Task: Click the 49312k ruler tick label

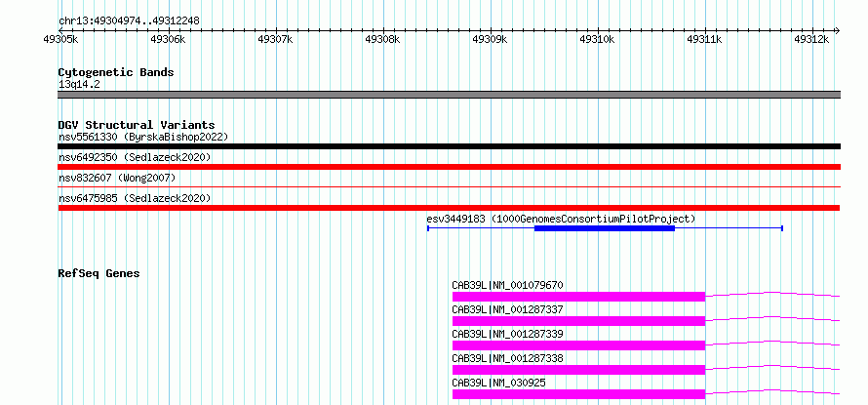Action: [811, 40]
